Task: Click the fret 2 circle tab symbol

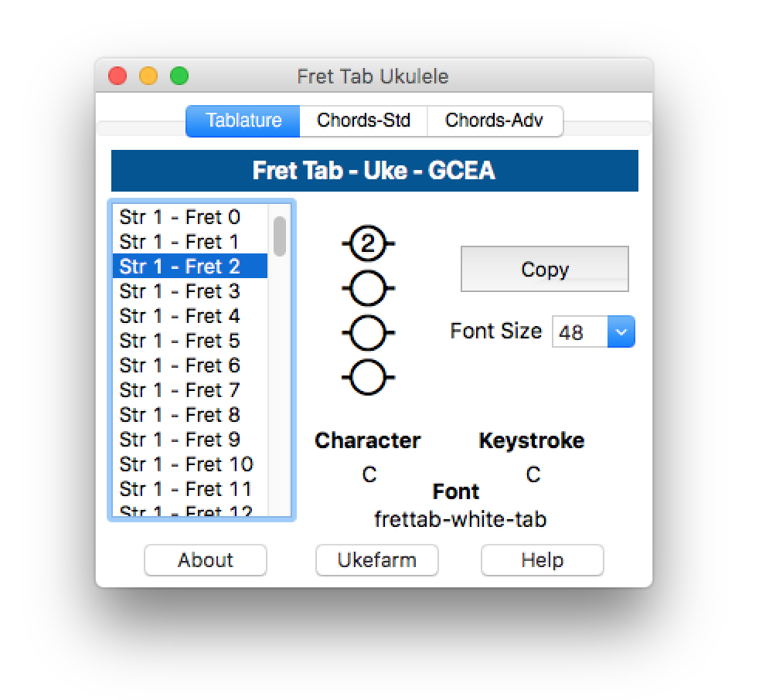Action: 368,244
